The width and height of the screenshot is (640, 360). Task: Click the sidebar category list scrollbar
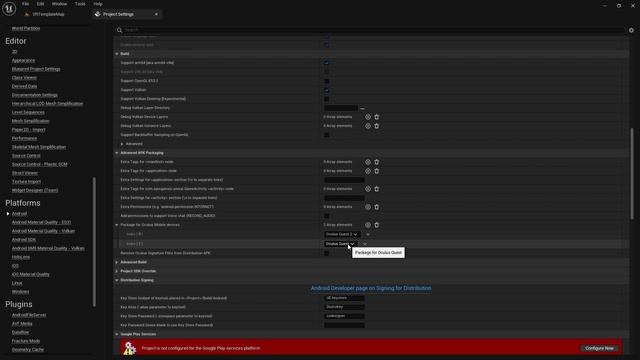point(94,242)
